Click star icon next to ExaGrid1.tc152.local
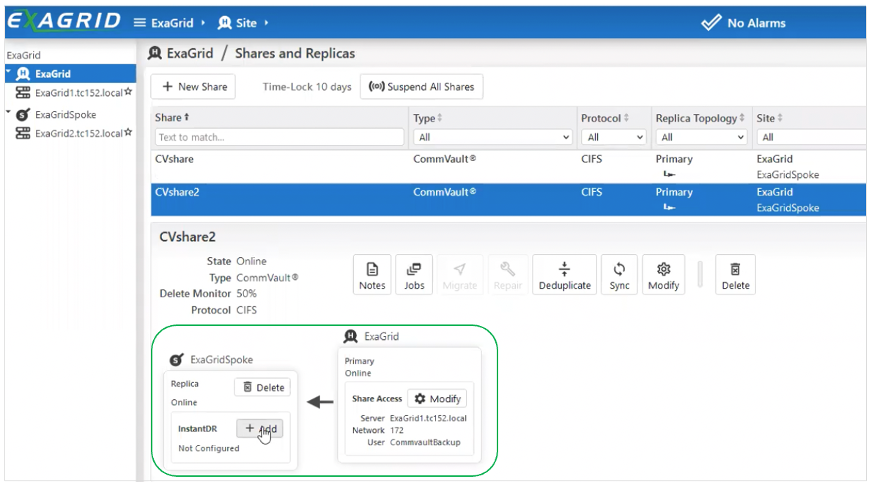The image size is (878, 490). (x=128, y=91)
